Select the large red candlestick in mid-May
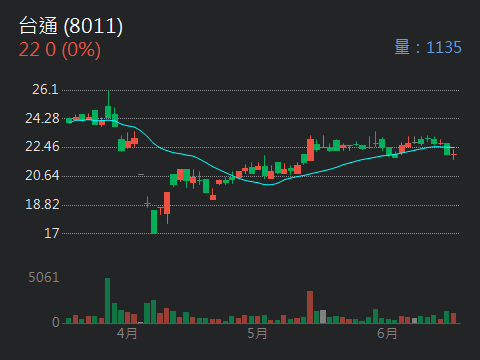480x360 pixels. [x=310, y=149]
